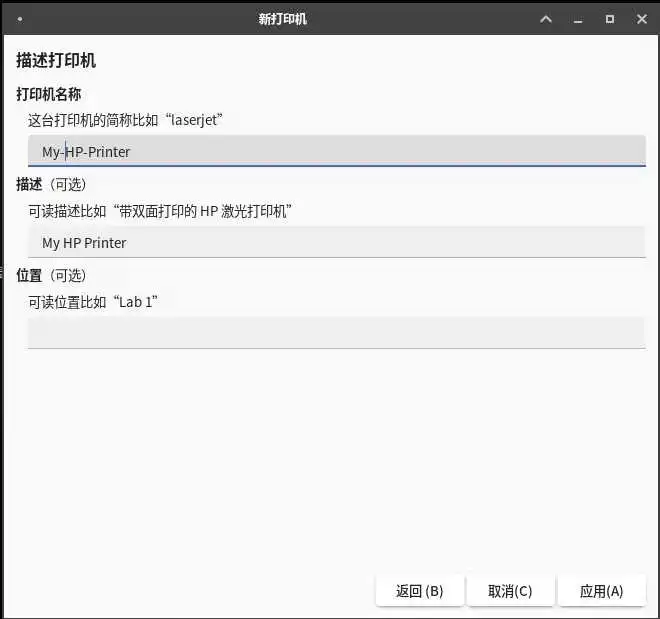The width and height of the screenshot is (660, 619).
Task: Open the window menu dot in the title bar
Action: (20, 19)
